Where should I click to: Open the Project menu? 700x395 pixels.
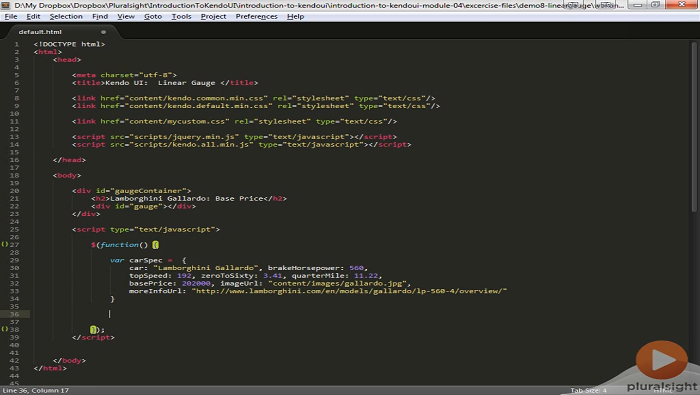coord(213,17)
